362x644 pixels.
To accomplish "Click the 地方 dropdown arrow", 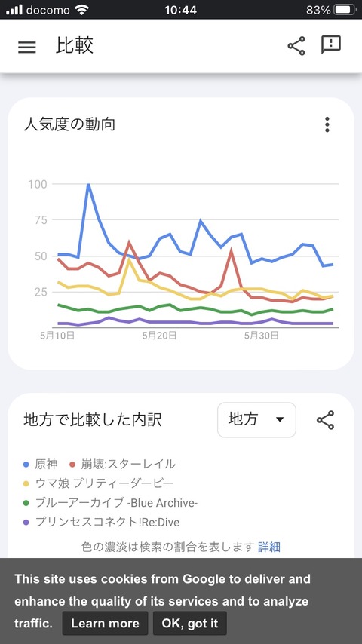I will [280, 420].
